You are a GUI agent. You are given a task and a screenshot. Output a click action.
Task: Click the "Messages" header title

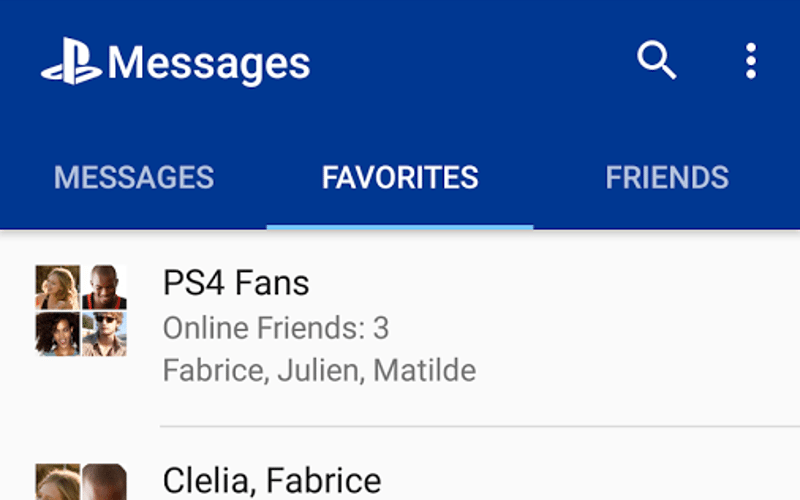coord(209,64)
